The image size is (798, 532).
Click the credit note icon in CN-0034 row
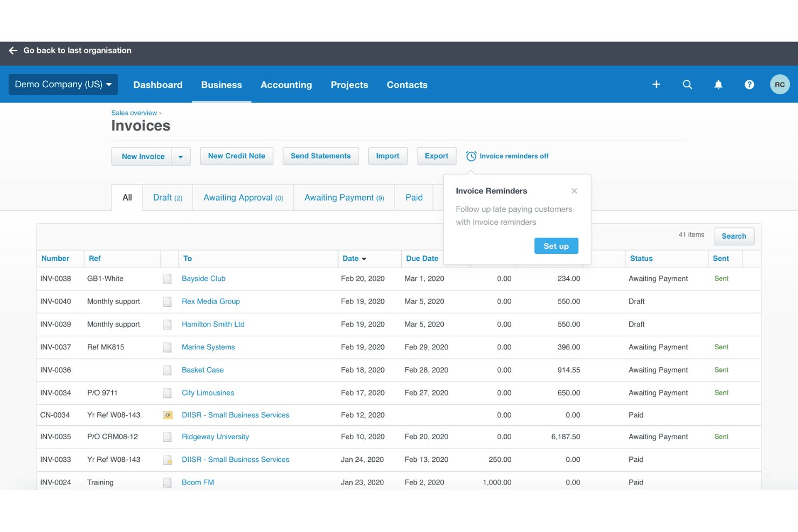point(168,415)
